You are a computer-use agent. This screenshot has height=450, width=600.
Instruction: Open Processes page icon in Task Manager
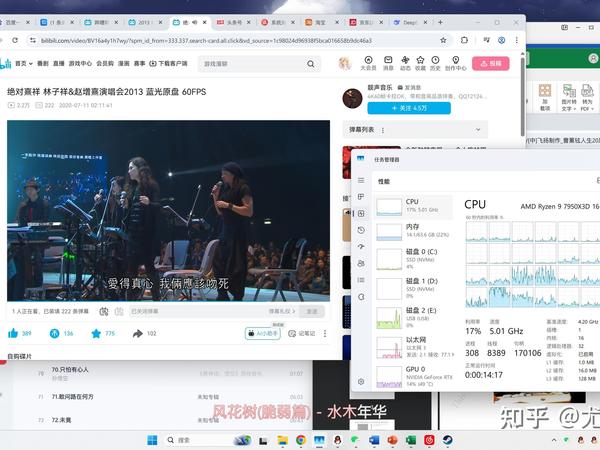pos(361,197)
